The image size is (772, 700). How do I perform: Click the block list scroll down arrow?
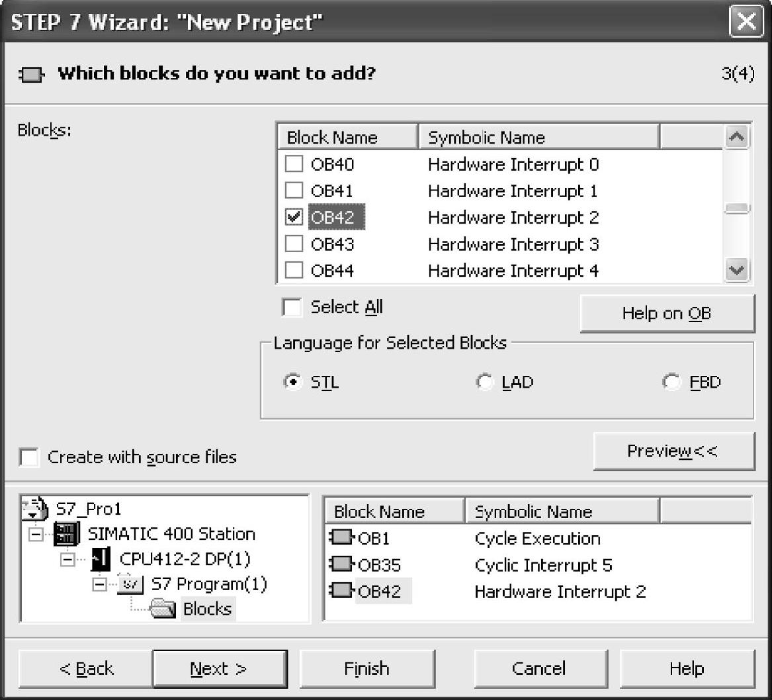coord(736,270)
